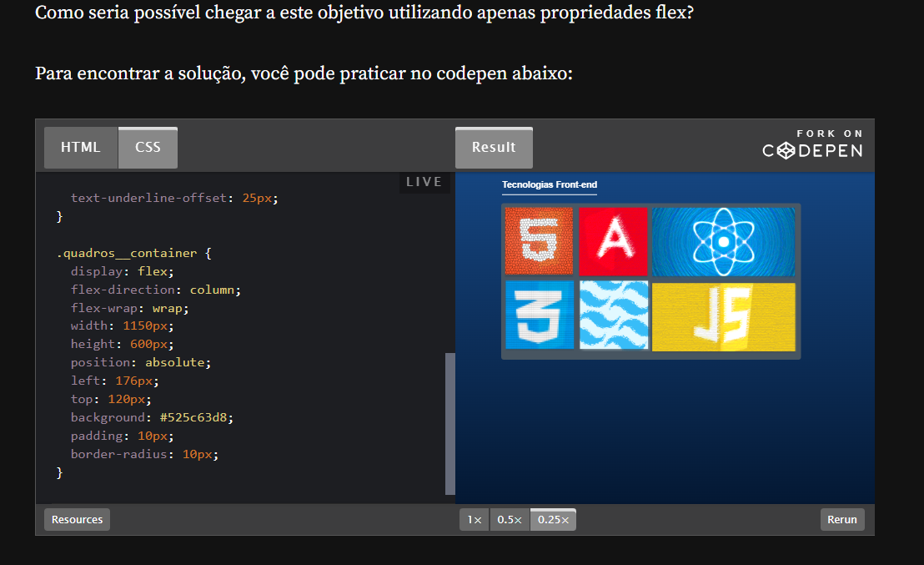Click the LIVE indicator label
This screenshot has width=924, height=565.
tap(424, 182)
